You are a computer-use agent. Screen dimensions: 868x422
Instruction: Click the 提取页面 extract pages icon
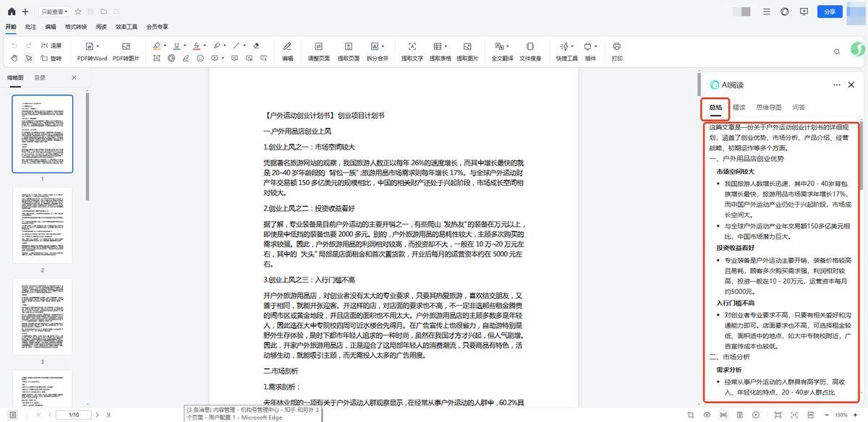pyautogui.click(x=348, y=46)
